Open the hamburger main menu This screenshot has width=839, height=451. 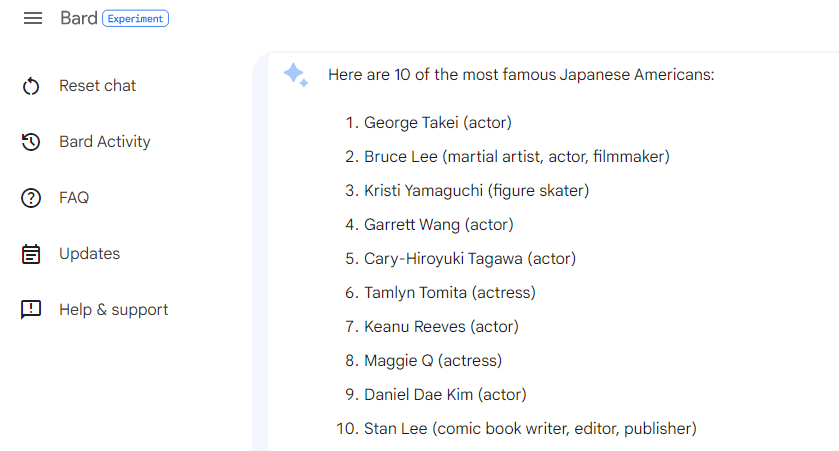tap(33, 18)
